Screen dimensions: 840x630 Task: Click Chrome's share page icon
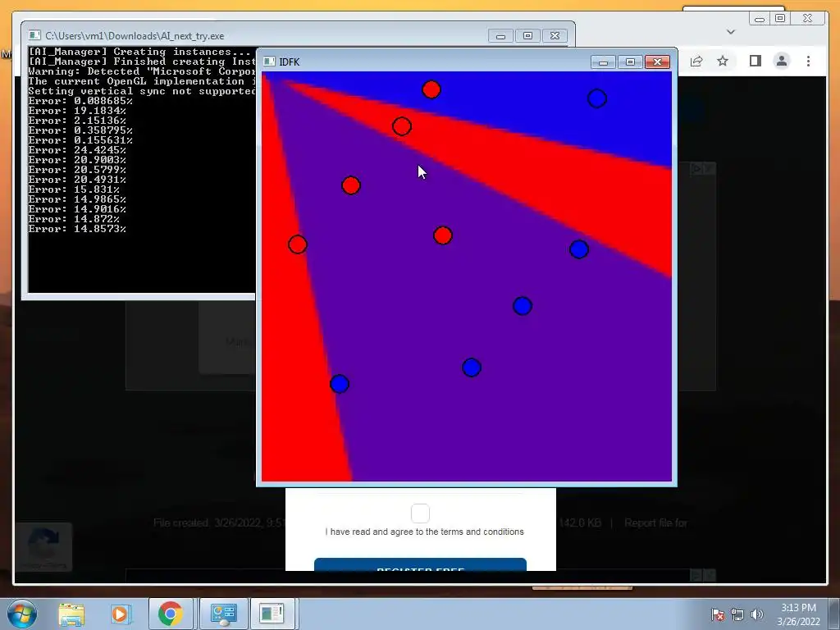pos(696,61)
